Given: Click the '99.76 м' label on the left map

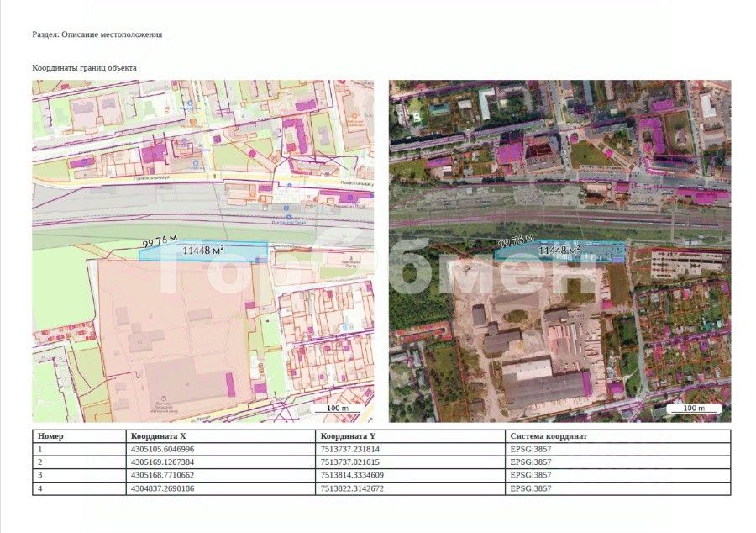Looking at the screenshot, I should click(160, 240).
